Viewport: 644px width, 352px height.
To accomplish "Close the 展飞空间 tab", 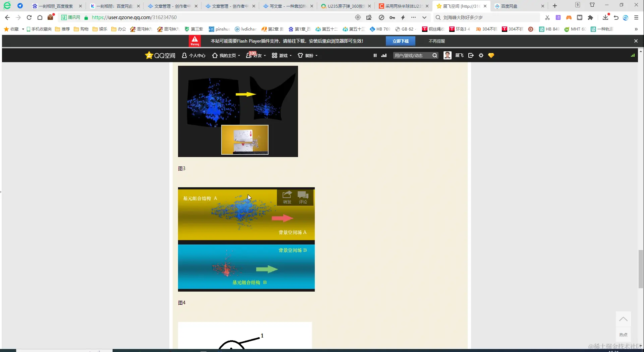I will click(x=485, y=6).
